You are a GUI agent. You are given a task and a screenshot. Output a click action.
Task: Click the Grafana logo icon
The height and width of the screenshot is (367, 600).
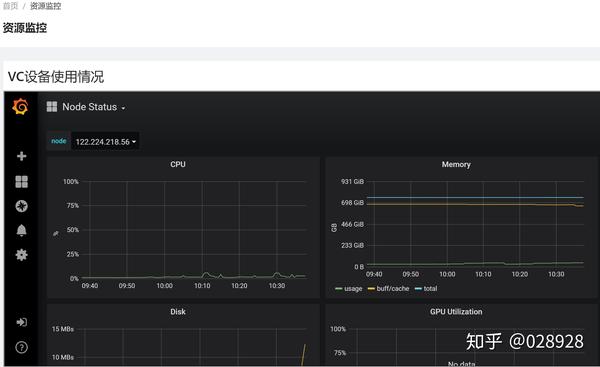coord(20,106)
